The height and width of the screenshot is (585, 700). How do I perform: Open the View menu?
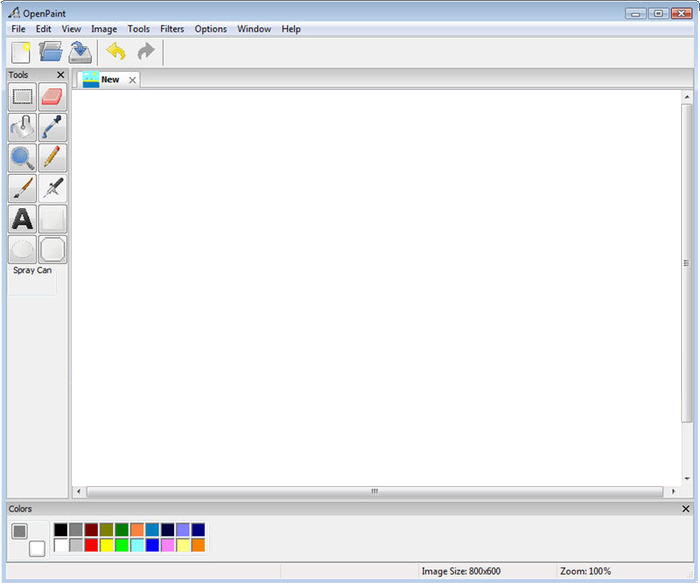(71, 29)
